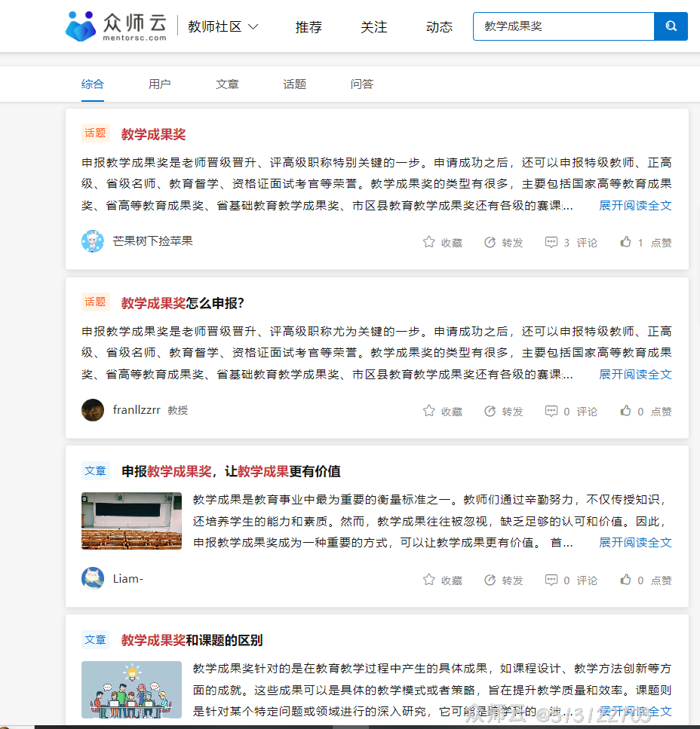This screenshot has width=700, height=729.
Task: Click the search magnifier icon
Action: point(670,26)
